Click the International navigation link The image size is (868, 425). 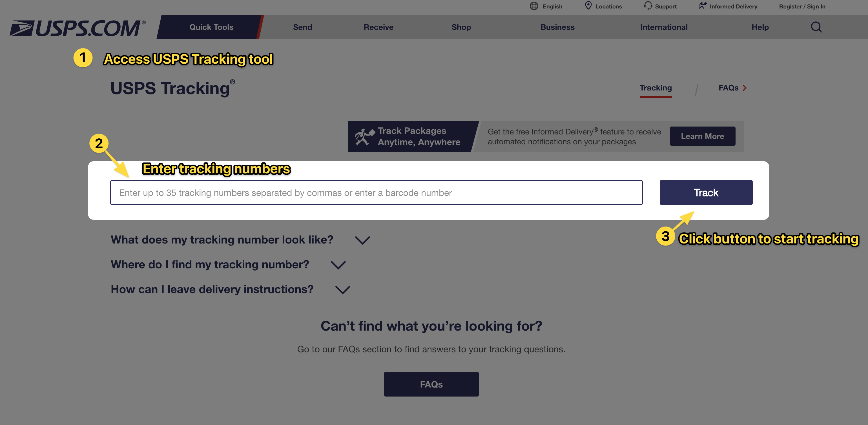[x=663, y=26]
